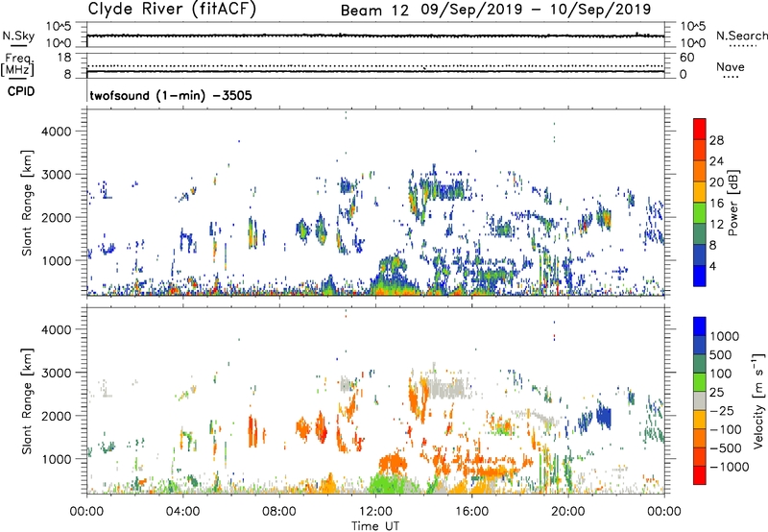Click the '28' label on the power colorbar
Screen dimensions: 768x532
point(716,140)
